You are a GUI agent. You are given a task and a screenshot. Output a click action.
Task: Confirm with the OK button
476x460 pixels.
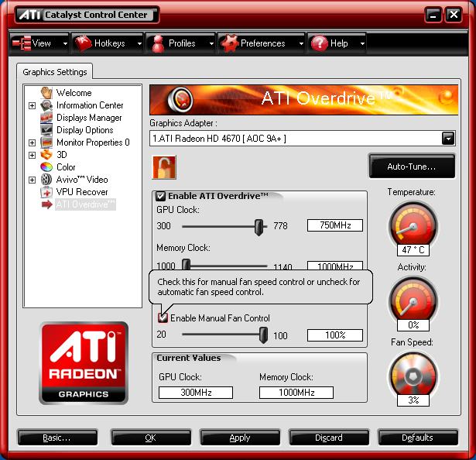[151, 438]
